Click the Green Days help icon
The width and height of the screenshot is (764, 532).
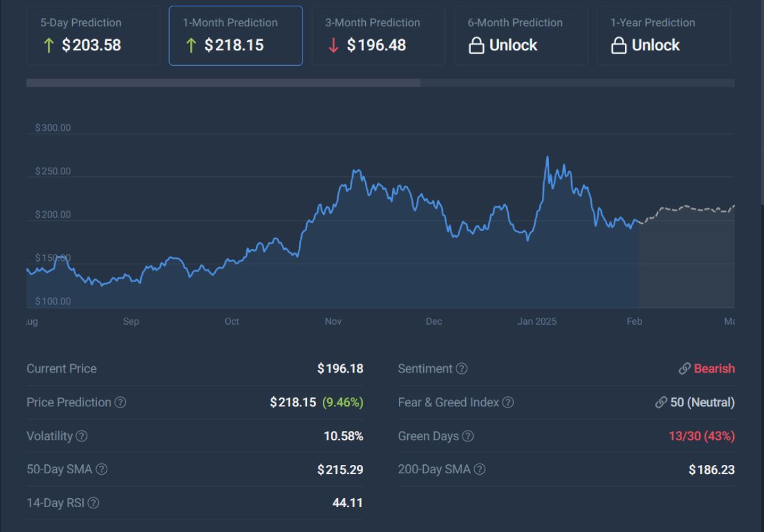(x=468, y=436)
